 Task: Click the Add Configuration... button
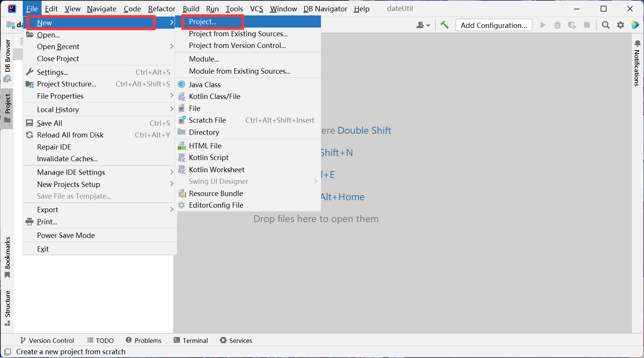click(x=494, y=25)
